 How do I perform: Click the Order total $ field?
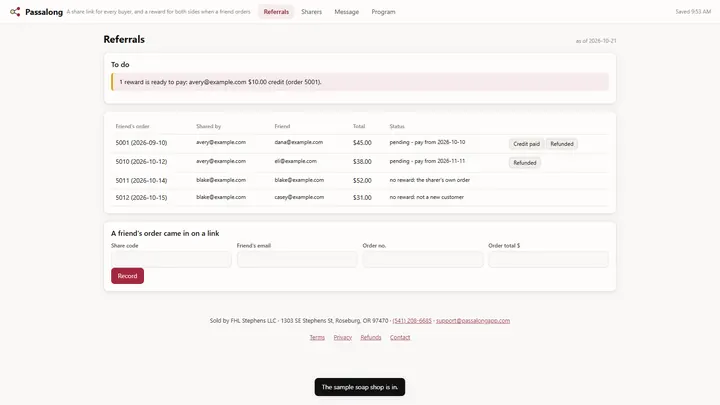click(548, 259)
